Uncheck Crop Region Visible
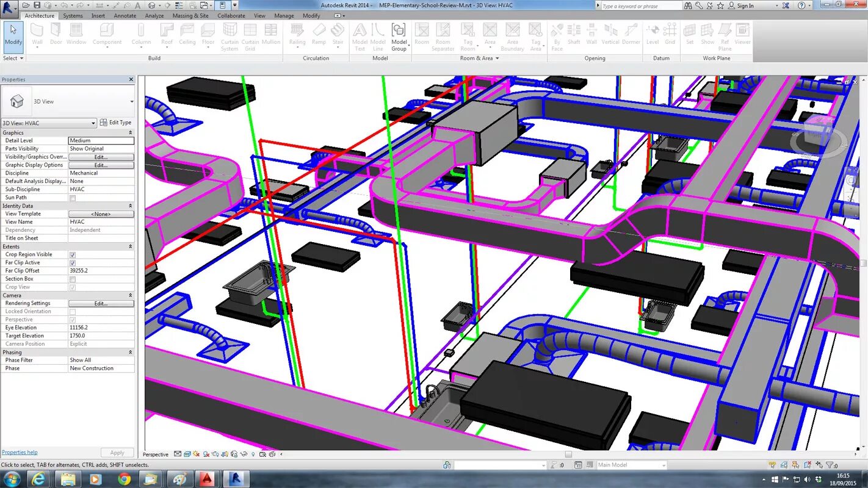Screen dimensions: 868x488 pos(73,254)
